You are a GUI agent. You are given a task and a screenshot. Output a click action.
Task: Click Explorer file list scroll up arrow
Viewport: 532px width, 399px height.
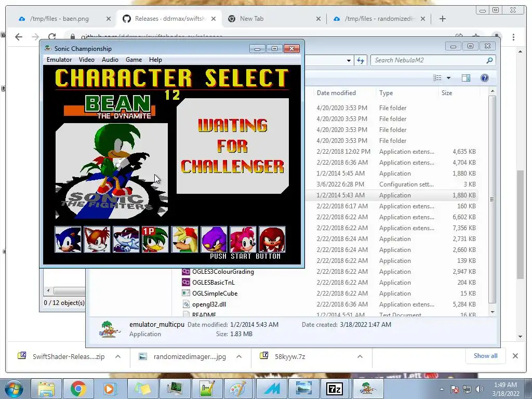click(493, 91)
